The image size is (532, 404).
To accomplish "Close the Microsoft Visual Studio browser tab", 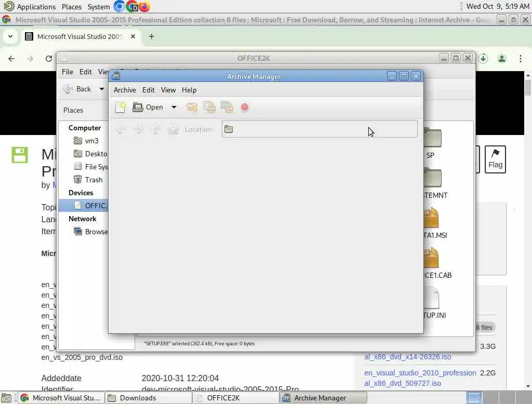I will (133, 36).
